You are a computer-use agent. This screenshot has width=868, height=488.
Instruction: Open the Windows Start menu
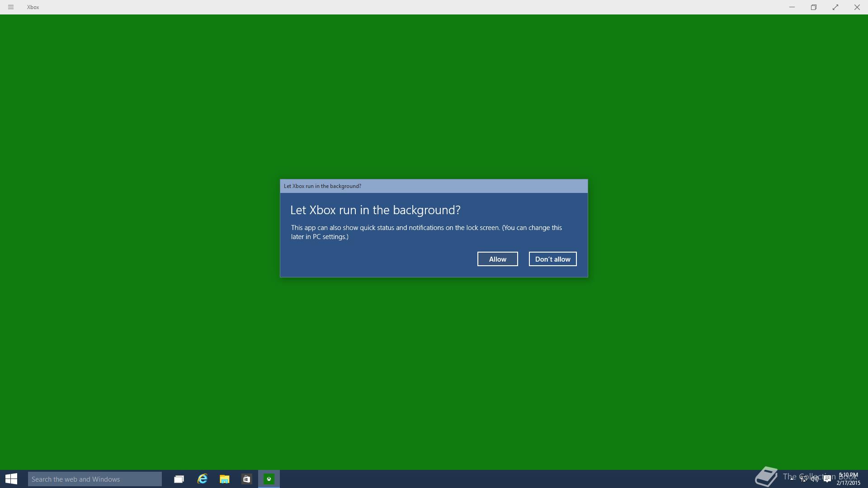tap(11, 479)
